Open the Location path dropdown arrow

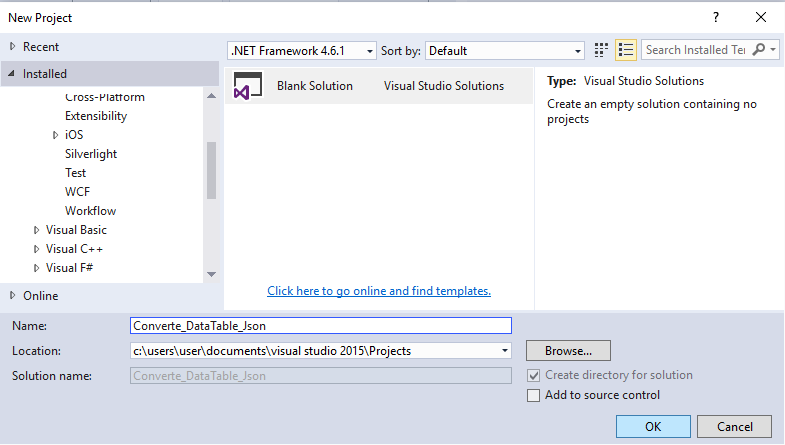pyautogui.click(x=505, y=351)
